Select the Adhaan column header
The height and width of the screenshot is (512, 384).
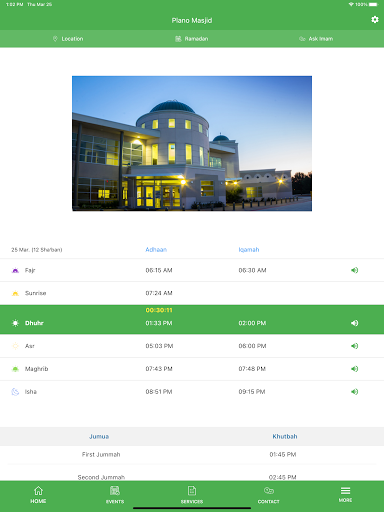click(x=156, y=250)
